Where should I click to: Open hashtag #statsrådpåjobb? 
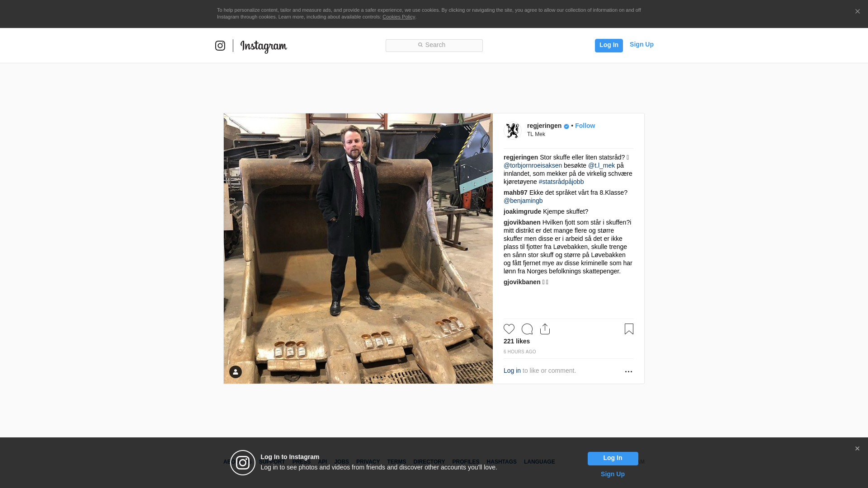(561, 182)
